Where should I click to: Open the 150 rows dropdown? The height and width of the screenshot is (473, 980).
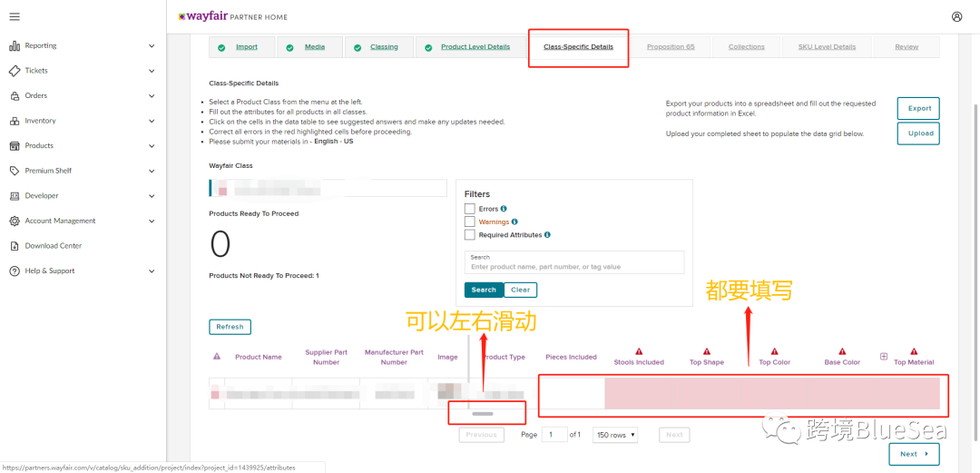pyautogui.click(x=615, y=434)
